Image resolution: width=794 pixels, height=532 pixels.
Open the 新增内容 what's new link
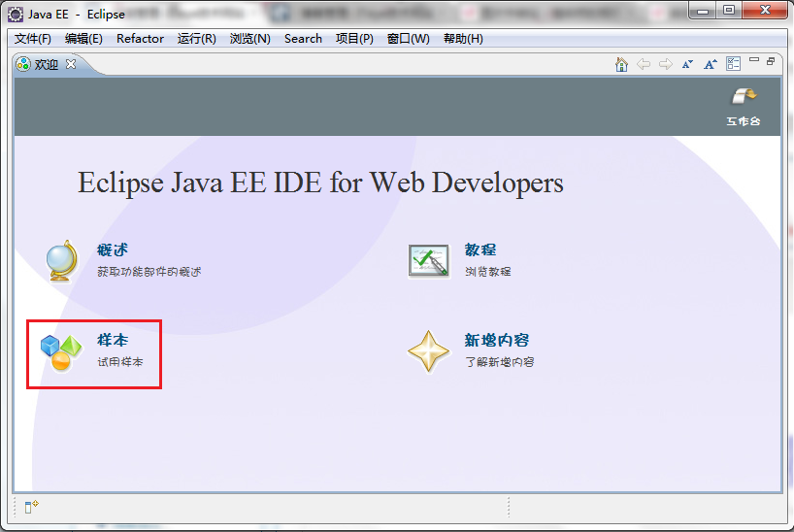point(497,340)
